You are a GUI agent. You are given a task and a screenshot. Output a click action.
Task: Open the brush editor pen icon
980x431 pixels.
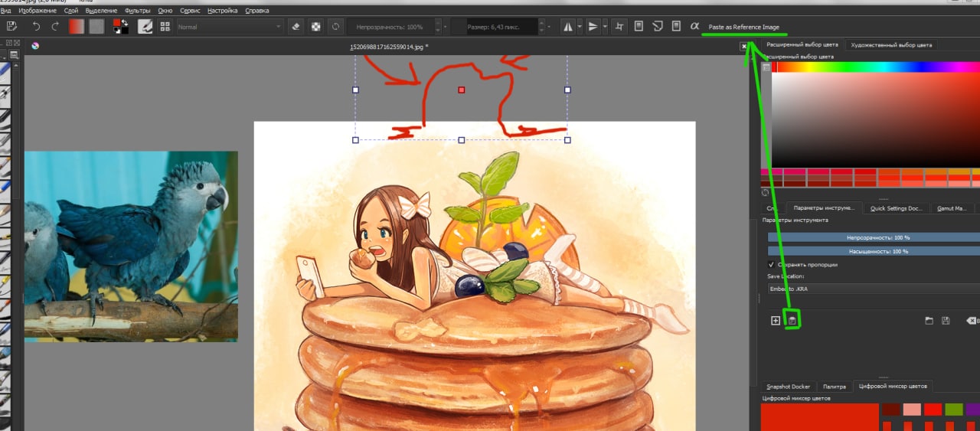point(145,27)
